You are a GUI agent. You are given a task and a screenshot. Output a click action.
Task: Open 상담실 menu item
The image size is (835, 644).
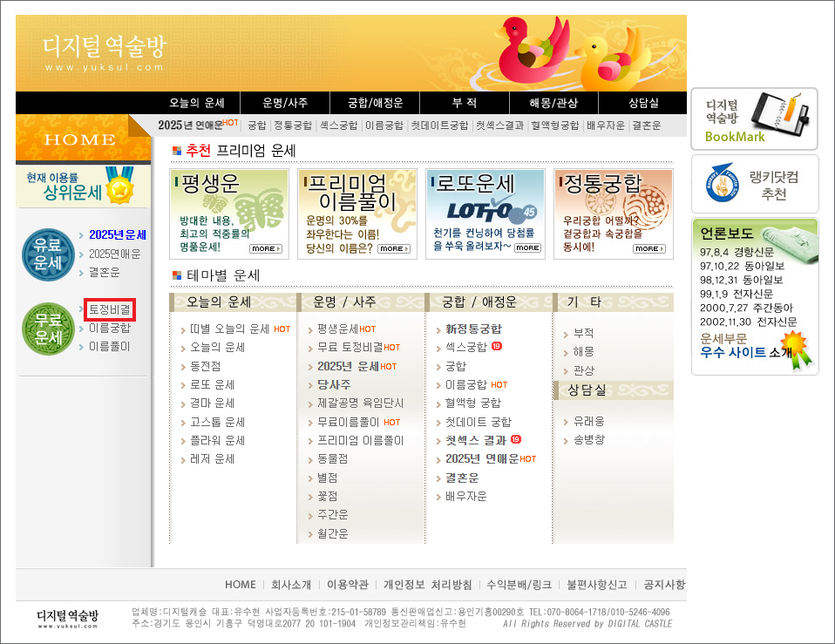643,103
